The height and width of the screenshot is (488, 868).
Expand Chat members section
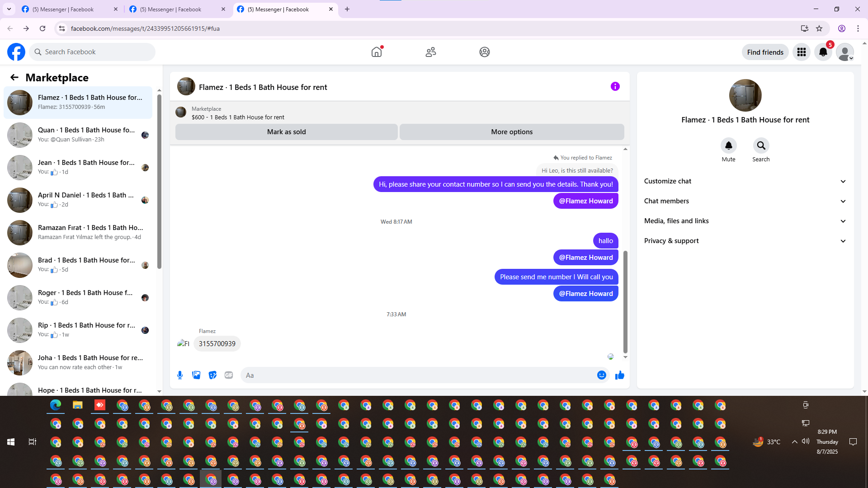(745, 201)
